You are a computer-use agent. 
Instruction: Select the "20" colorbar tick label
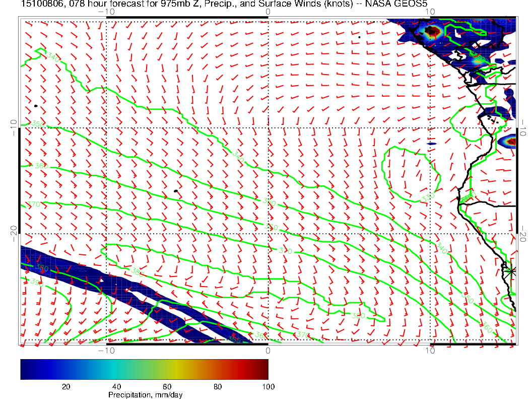65,386
